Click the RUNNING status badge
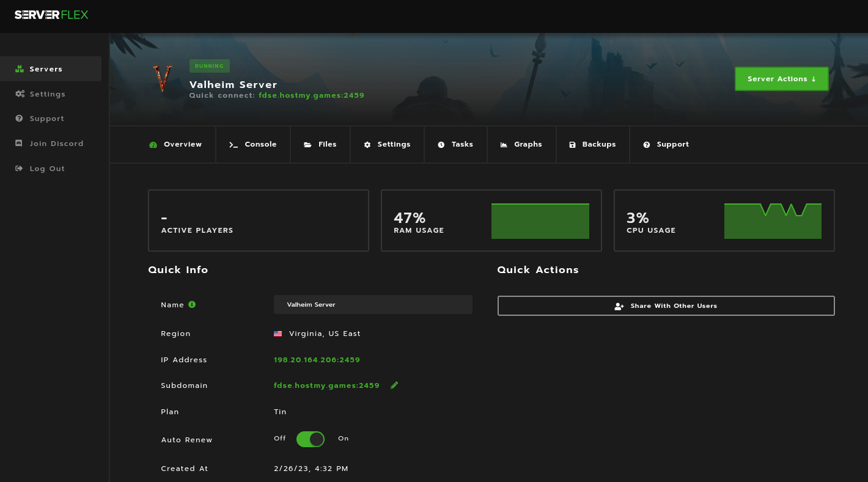Image resolution: width=868 pixels, height=482 pixels. point(210,66)
